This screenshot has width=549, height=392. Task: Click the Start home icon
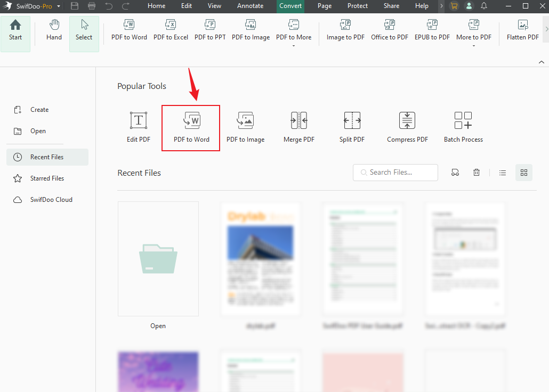coord(15,34)
